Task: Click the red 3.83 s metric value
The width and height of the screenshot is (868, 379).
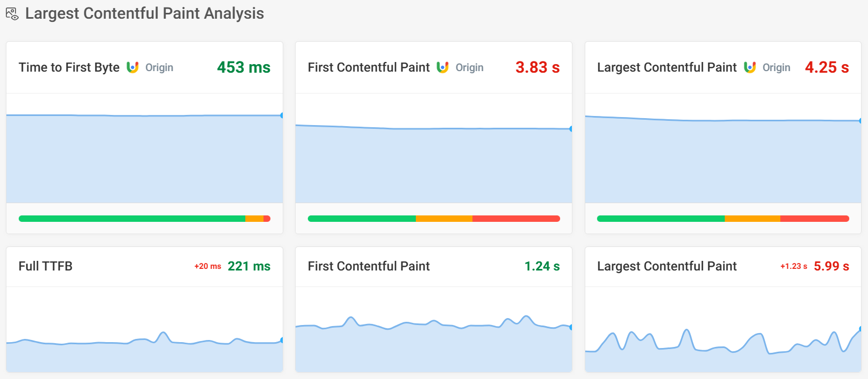Action: [x=537, y=67]
